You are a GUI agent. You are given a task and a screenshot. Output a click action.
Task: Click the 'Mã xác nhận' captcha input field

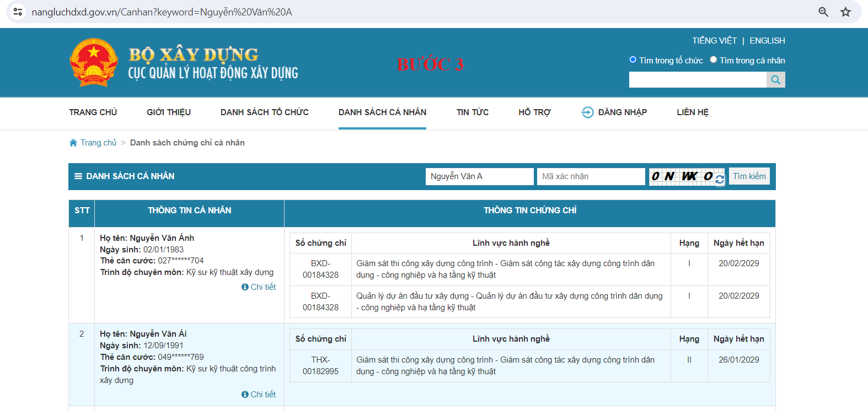pos(591,176)
